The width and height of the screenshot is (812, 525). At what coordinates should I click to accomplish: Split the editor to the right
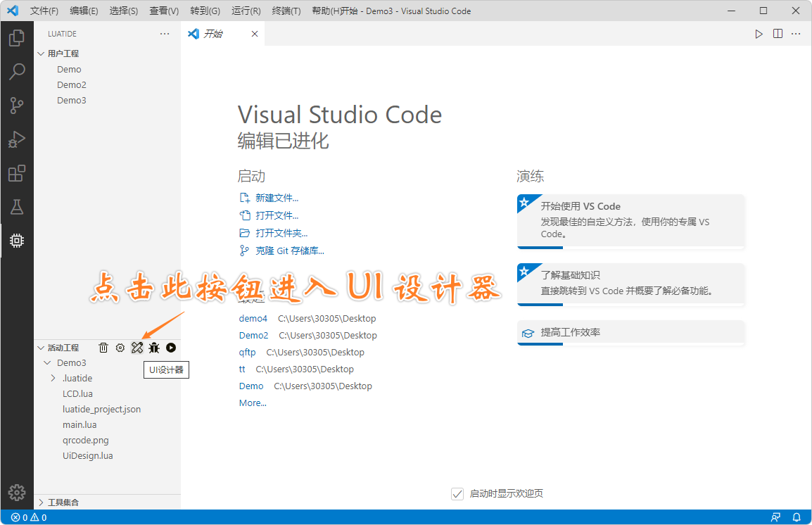pyautogui.click(x=778, y=34)
